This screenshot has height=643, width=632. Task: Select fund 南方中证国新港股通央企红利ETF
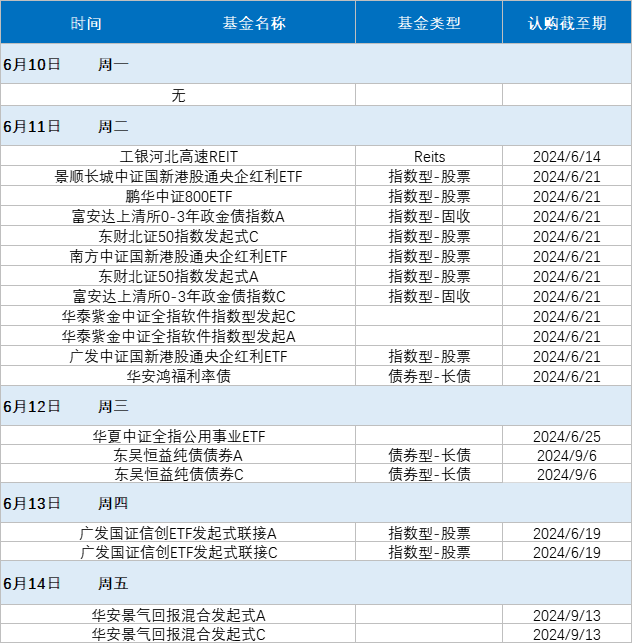(178, 256)
